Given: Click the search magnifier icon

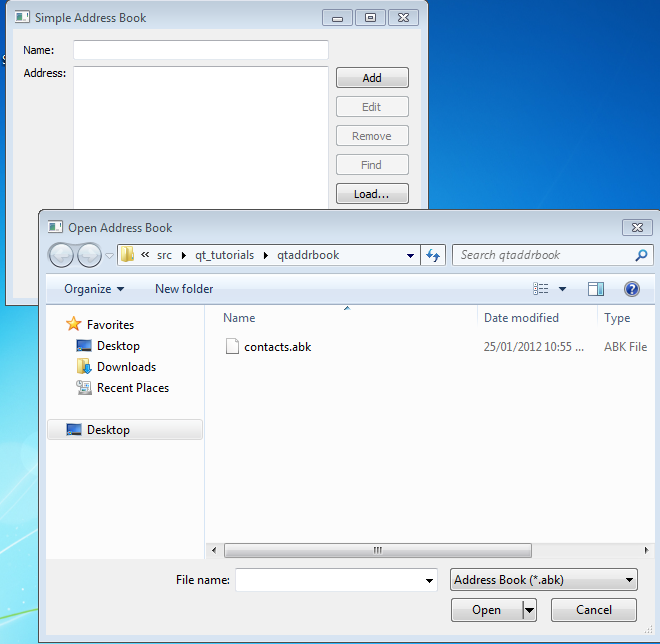Looking at the screenshot, I should pos(641,255).
